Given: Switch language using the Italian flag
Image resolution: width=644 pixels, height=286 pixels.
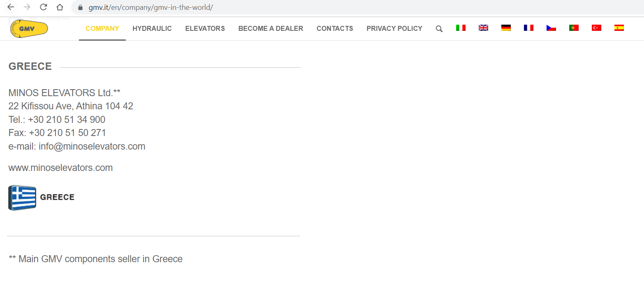Looking at the screenshot, I should click(461, 28).
